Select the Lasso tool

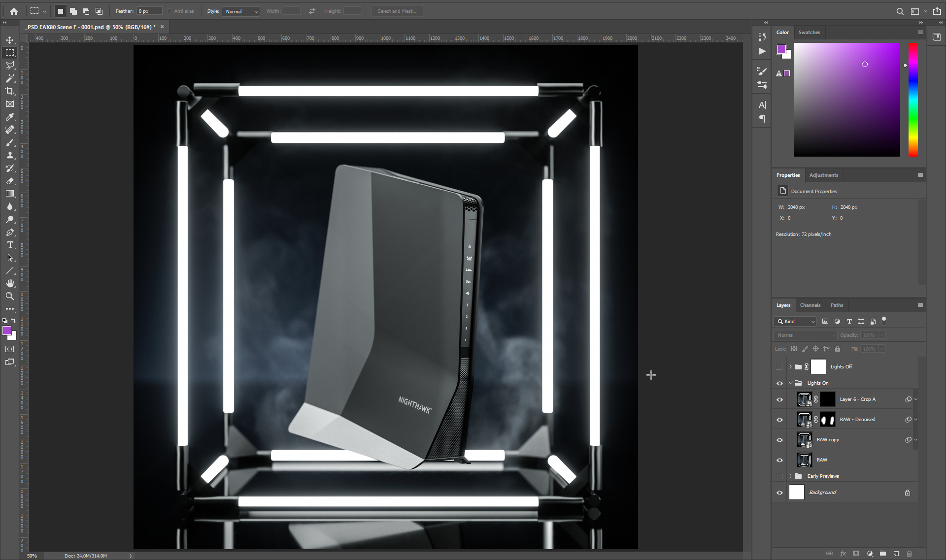pyautogui.click(x=10, y=66)
